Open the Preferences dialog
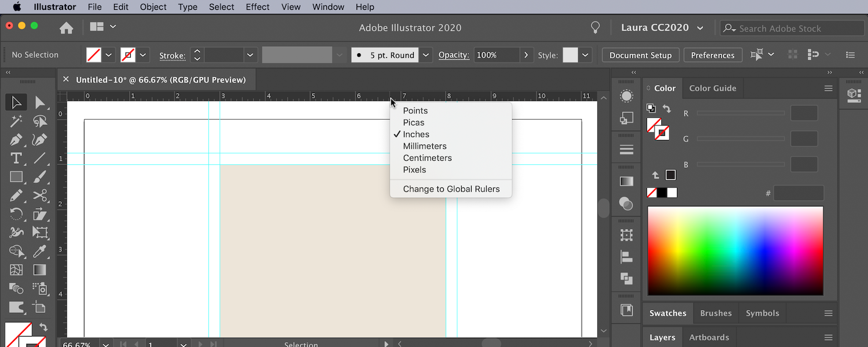This screenshot has width=868, height=347. coord(713,55)
